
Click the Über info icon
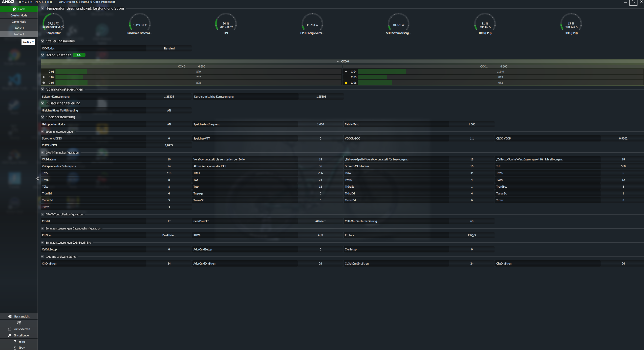[15, 348]
